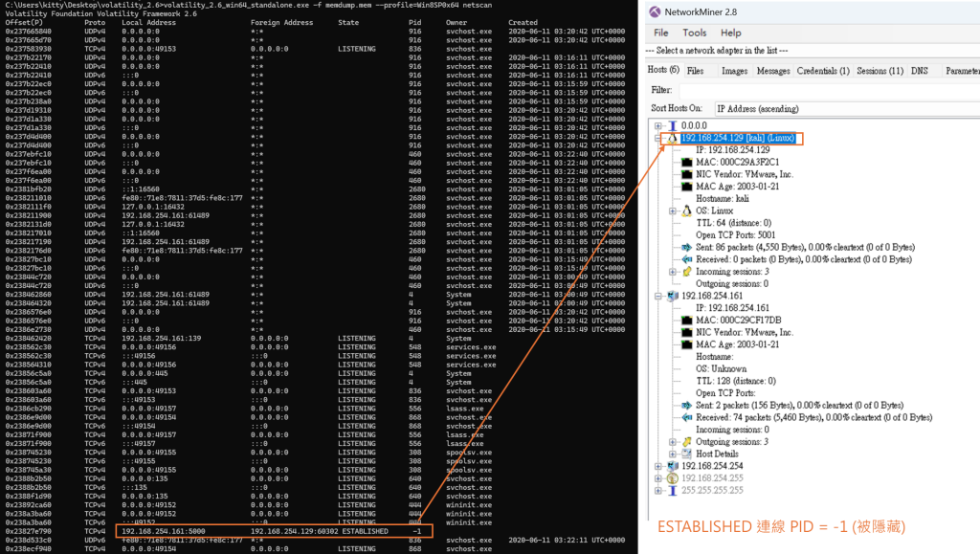Expand Incoming sessions: 3 node

[x=673, y=272]
